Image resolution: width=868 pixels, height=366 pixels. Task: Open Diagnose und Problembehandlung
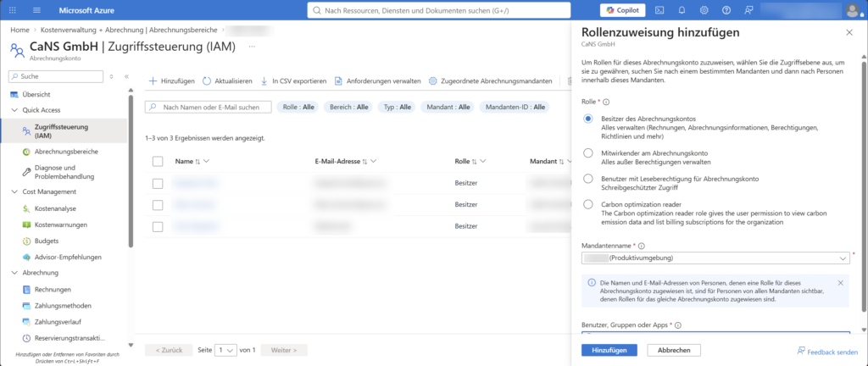pos(64,172)
